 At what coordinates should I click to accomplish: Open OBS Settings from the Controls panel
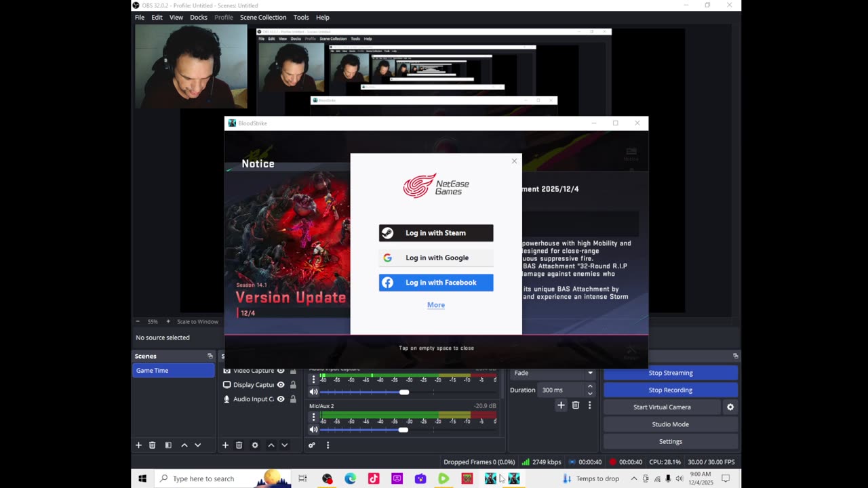click(x=670, y=441)
